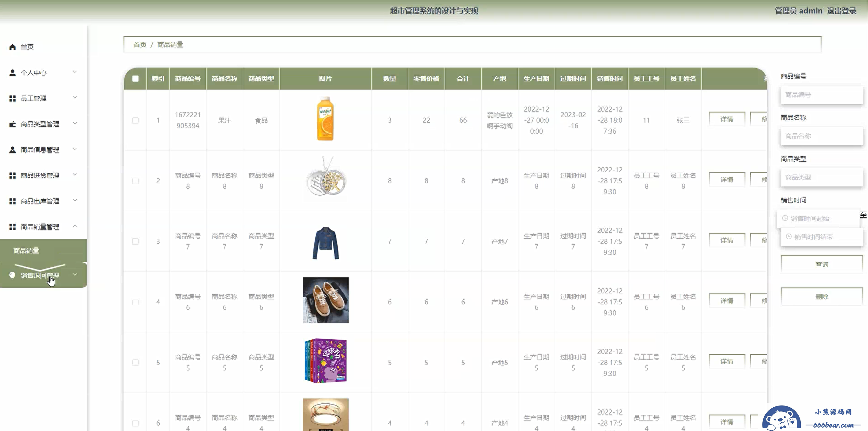Viewport: 868px width, 431px height.
Task: Click the purple book set image
Action: [x=325, y=361]
